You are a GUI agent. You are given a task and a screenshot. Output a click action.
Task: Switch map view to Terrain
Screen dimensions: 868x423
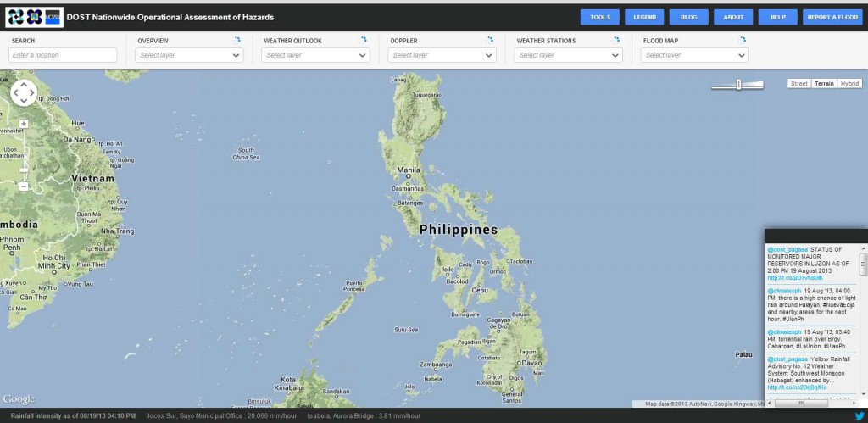point(824,84)
